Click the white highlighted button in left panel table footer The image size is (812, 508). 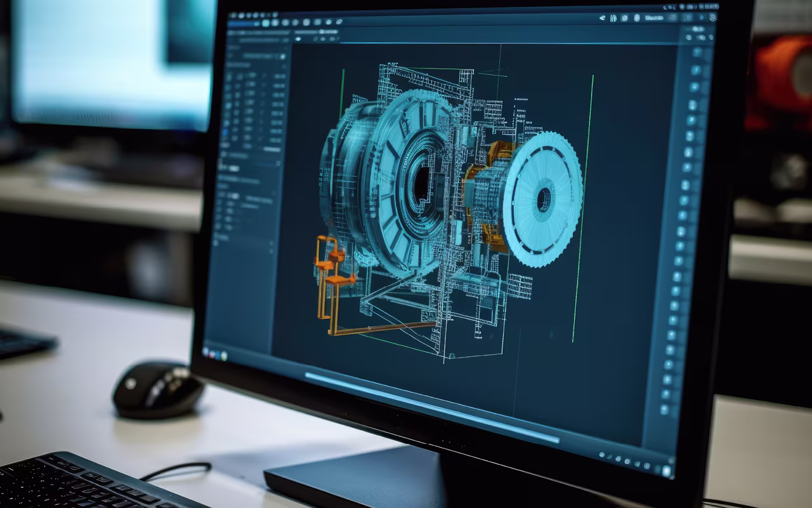[272, 149]
